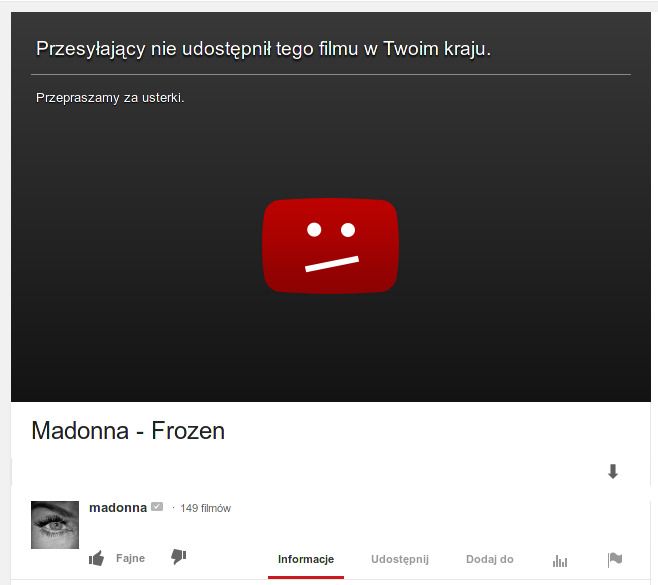Open the "149 filmów" videos link
658x585 pixels.
click(x=206, y=508)
